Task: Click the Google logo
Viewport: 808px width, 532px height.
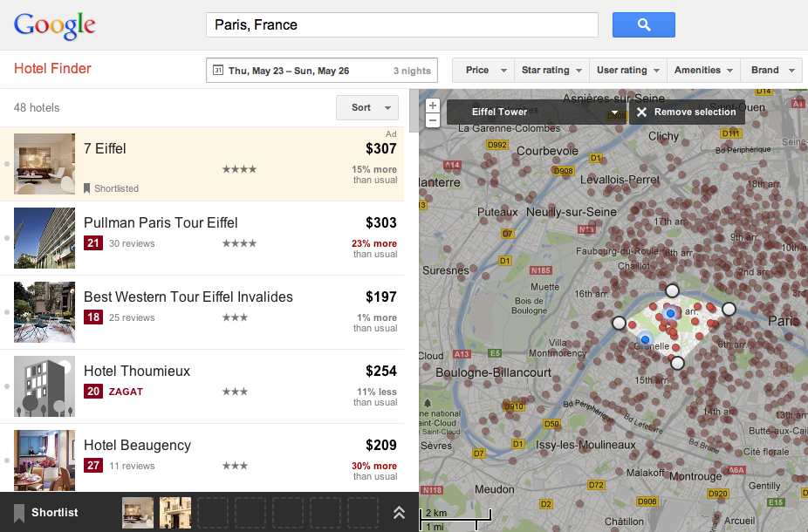Action: click(x=55, y=26)
